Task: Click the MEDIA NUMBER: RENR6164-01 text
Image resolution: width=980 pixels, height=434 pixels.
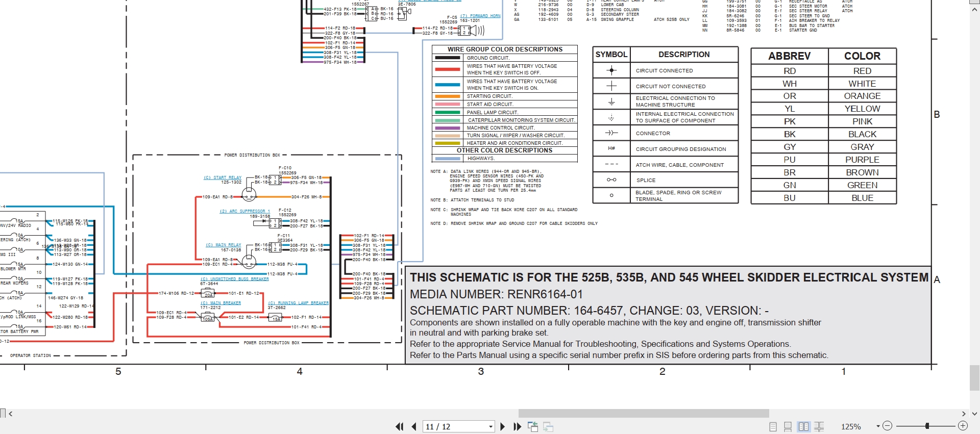Action: (x=496, y=294)
